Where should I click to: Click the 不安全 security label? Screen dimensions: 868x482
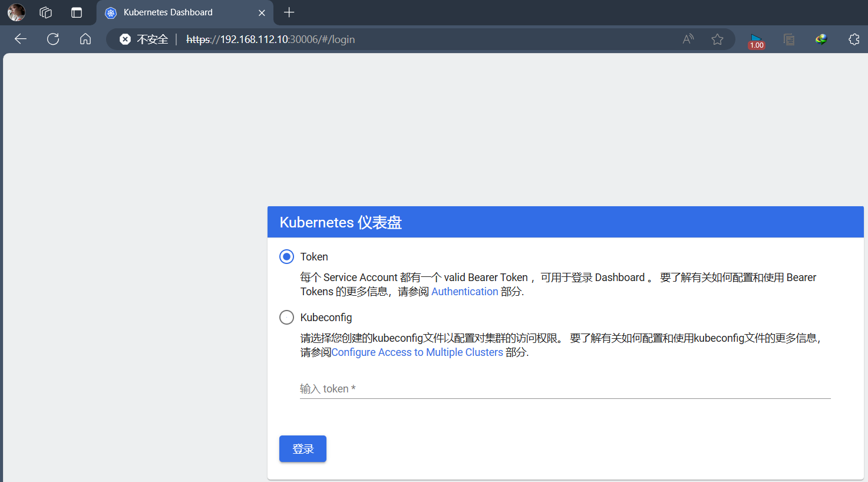(153, 39)
